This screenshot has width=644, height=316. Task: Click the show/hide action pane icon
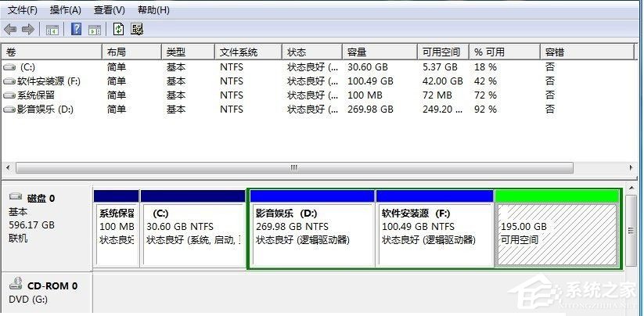point(94,30)
